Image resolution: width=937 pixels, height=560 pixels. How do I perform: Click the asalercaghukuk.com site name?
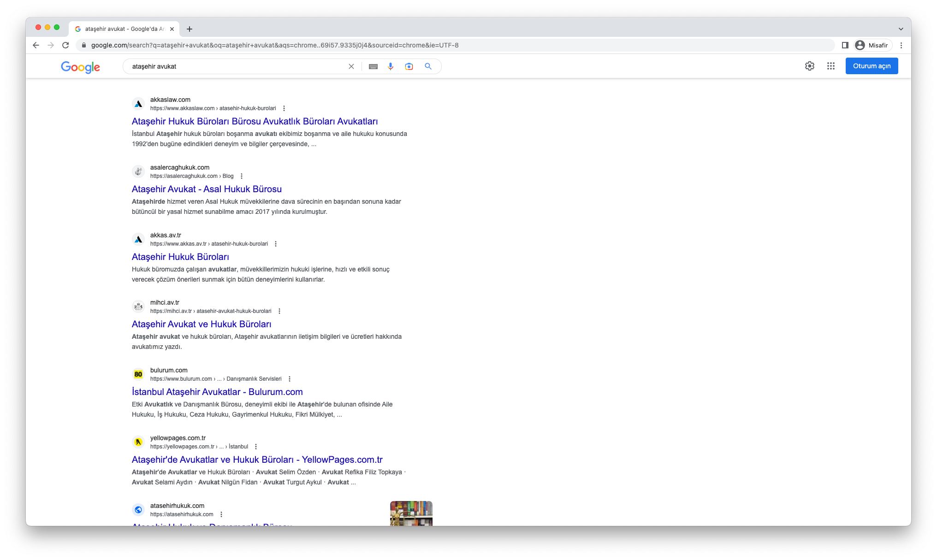pos(180,167)
